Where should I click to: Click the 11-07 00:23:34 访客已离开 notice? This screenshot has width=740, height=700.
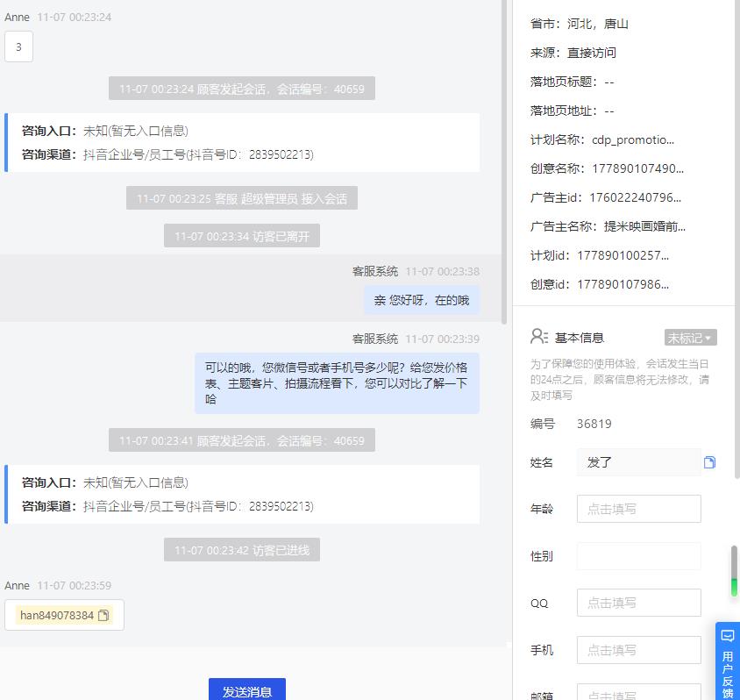(242, 236)
